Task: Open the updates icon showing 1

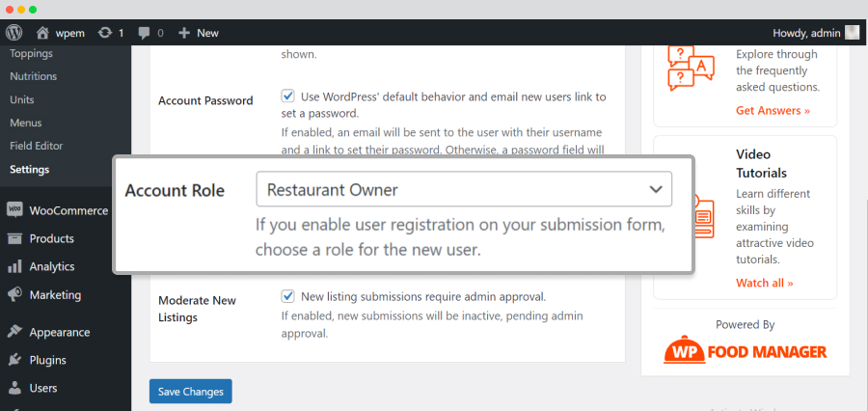Action: click(104, 33)
